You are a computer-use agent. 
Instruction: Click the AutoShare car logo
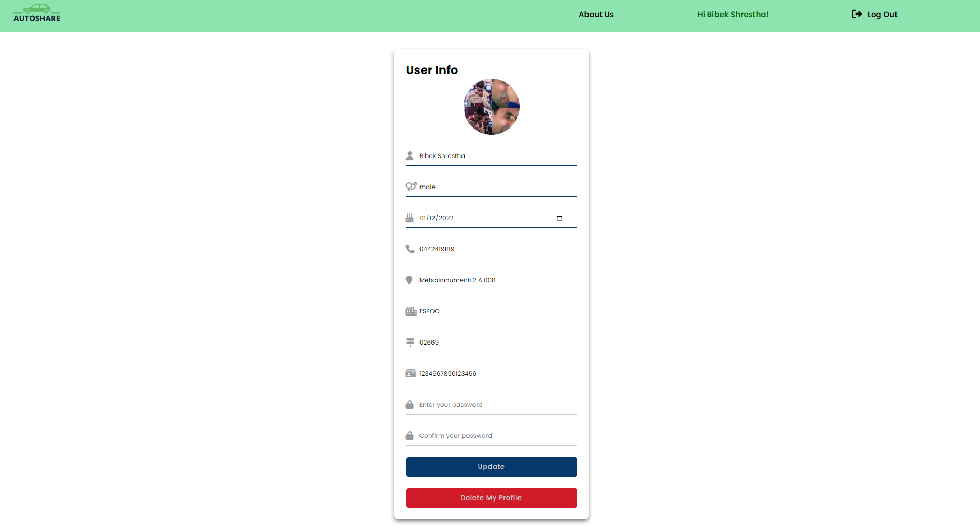point(37,13)
